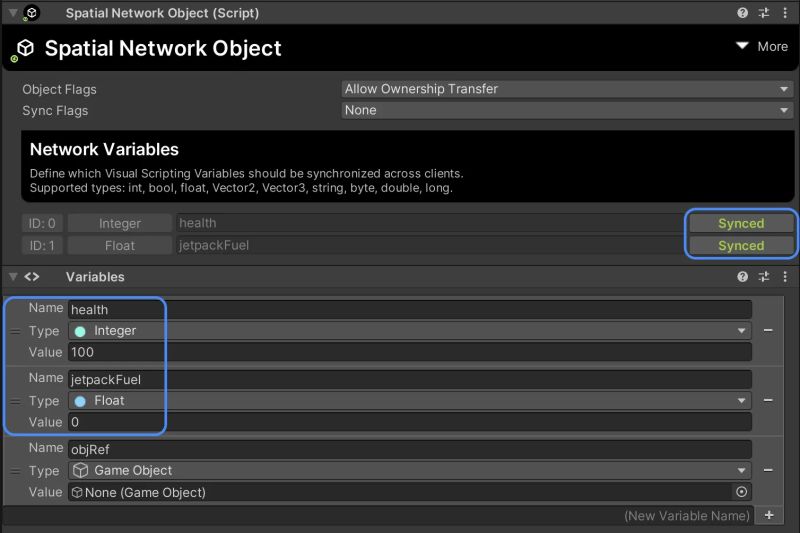This screenshot has height=533, width=800.
Task: Click the Sync Flags label
Action: pos(55,111)
